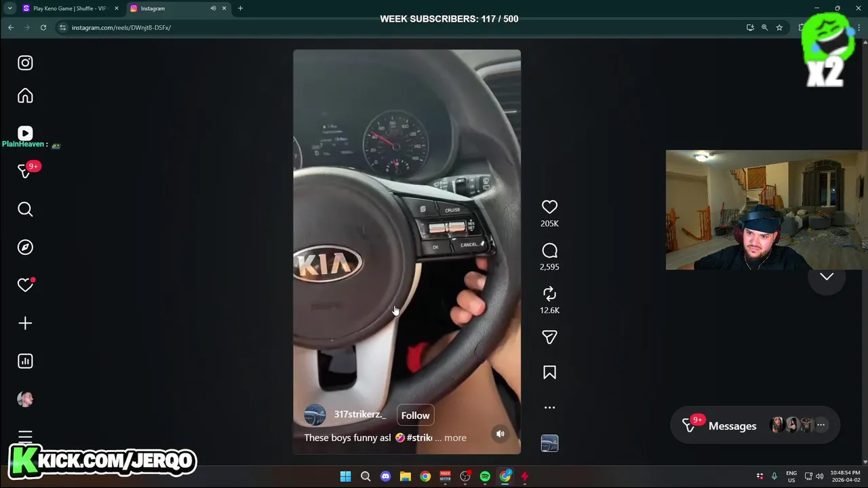Viewport: 868px width, 488px height.
Task: Click the 2,595 comments count
Action: click(x=549, y=267)
